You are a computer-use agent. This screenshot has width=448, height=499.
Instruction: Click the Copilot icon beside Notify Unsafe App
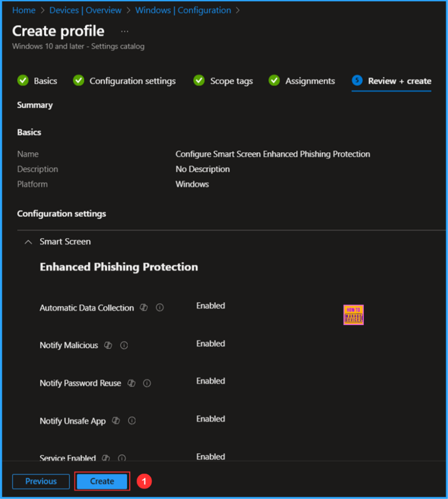(116, 421)
